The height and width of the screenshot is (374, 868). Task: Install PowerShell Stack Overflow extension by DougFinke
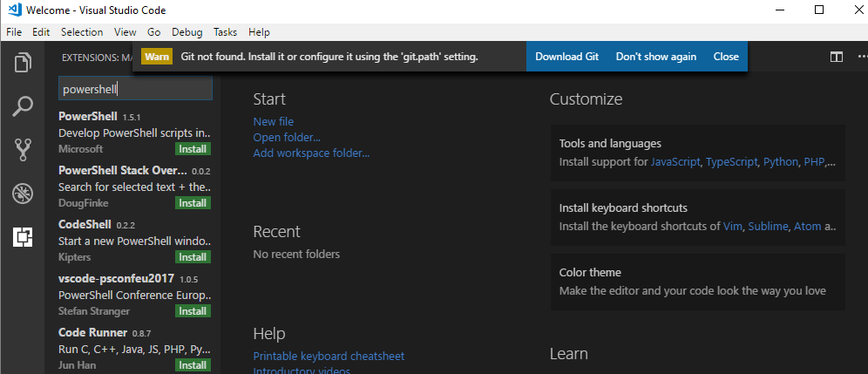coord(193,203)
